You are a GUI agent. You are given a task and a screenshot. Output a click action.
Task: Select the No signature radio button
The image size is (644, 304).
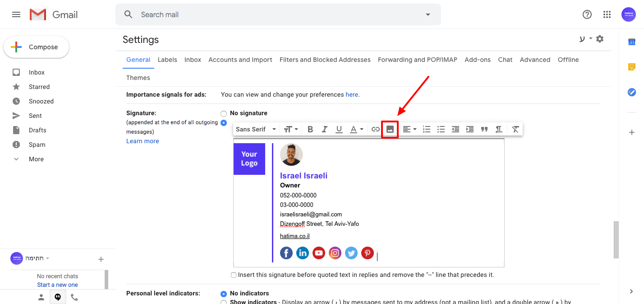pyautogui.click(x=224, y=113)
